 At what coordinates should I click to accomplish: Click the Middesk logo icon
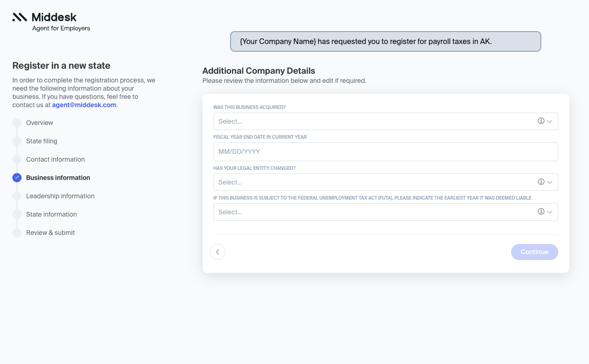tap(20, 17)
